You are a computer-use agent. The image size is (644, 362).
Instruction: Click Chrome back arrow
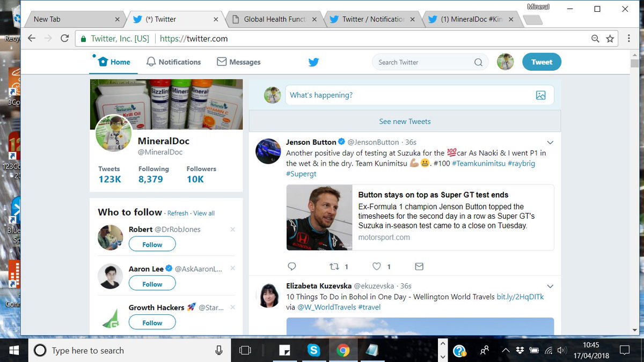[x=32, y=39]
